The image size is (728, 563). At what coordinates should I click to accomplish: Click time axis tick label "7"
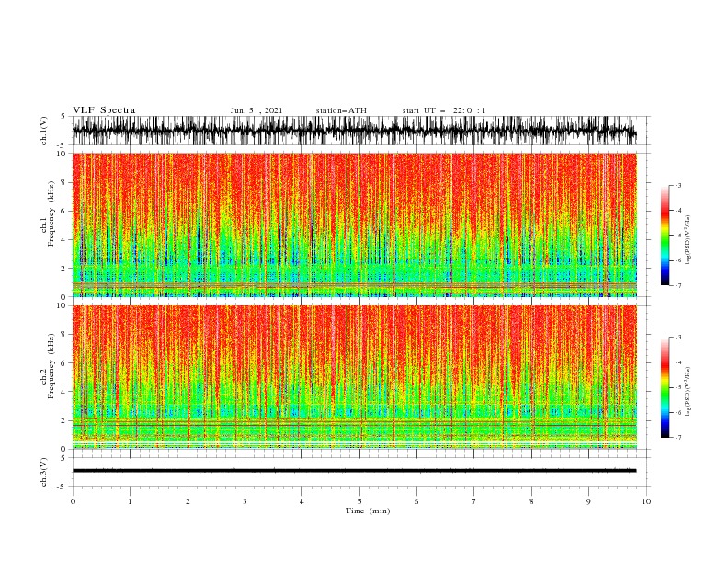coord(474,501)
